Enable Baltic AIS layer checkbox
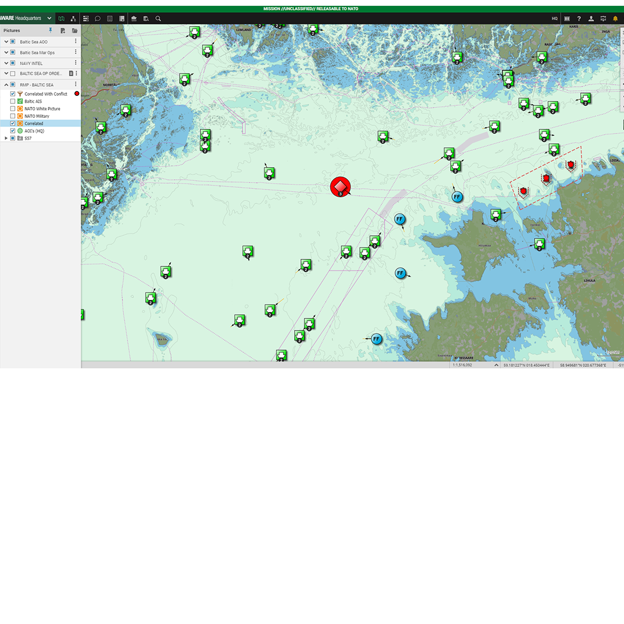The width and height of the screenshot is (624, 624). pyautogui.click(x=13, y=101)
